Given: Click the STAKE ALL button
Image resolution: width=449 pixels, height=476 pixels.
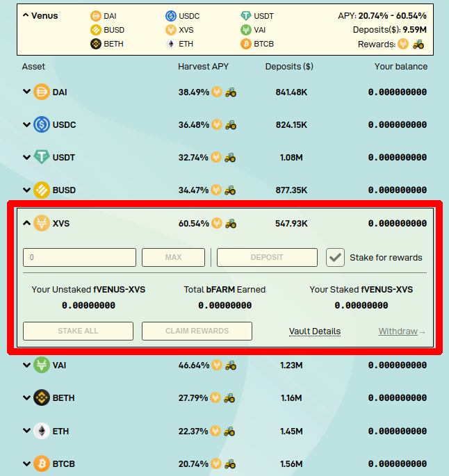Looking at the screenshot, I should (x=78, y=331).
